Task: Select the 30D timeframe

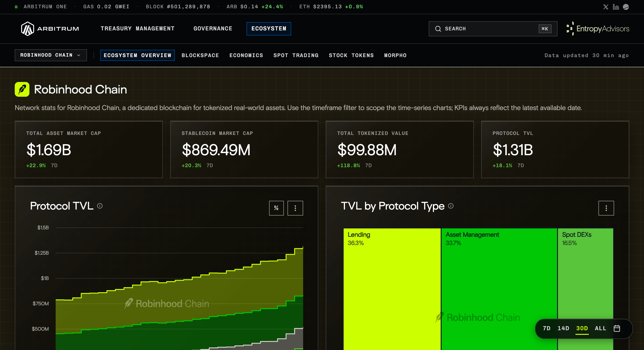Action: pos(582,328)
